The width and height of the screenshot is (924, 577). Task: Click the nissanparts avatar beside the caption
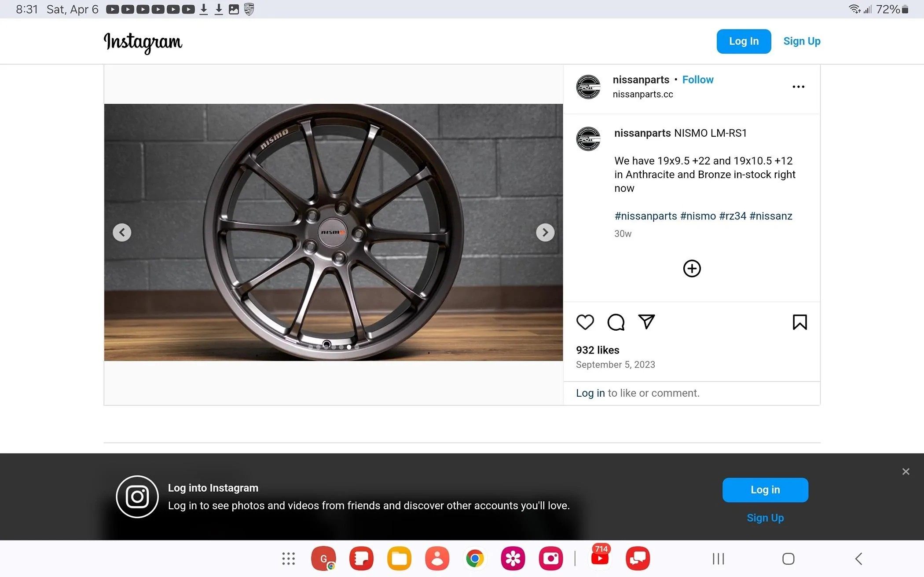[588, 139]
